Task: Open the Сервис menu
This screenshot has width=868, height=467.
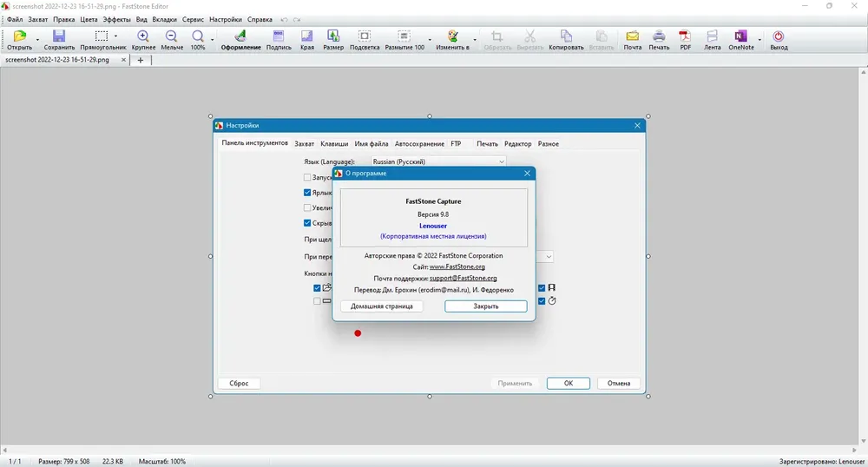Action: [194, 20]
